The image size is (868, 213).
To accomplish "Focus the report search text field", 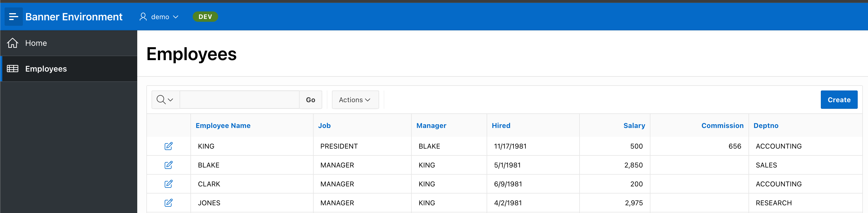I will [240, 100].
